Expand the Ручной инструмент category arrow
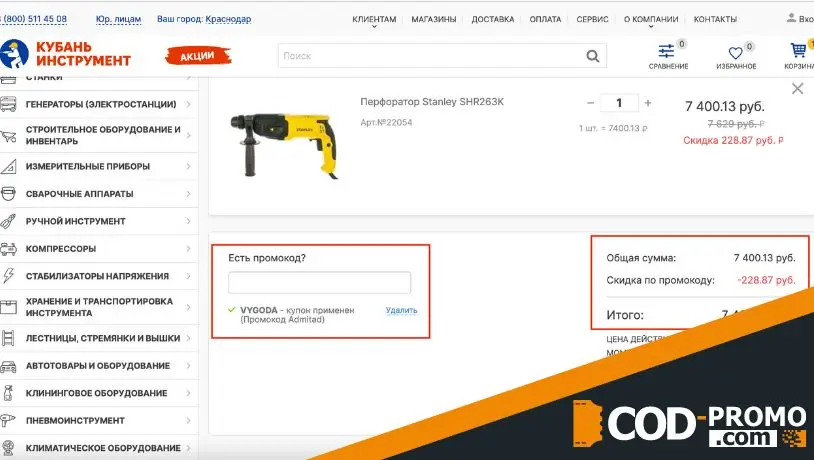814x460 pixels. tap(188, 221)
